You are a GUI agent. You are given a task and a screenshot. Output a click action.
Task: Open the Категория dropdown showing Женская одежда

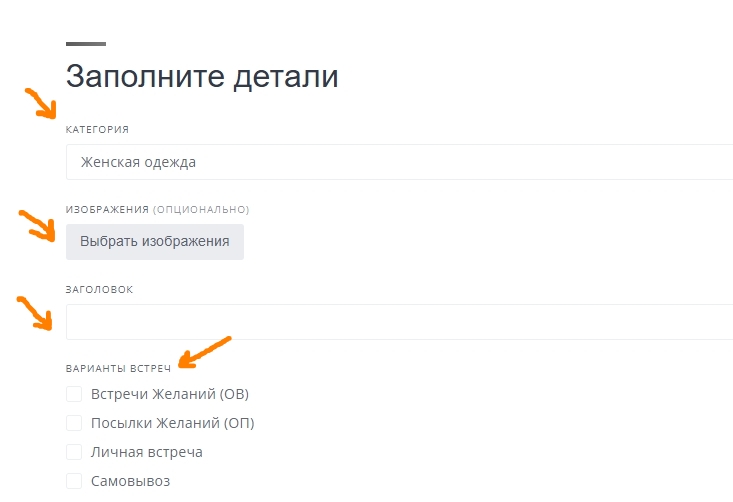(398, 162)
